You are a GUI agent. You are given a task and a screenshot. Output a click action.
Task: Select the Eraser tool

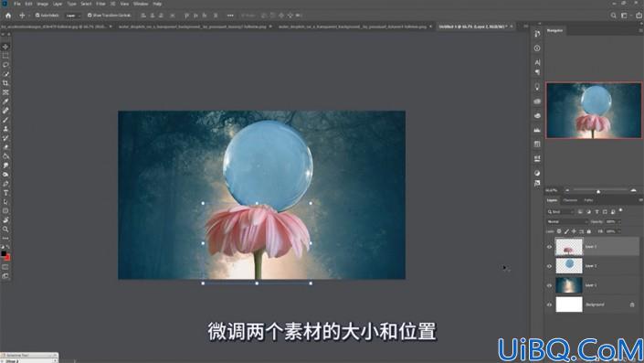click(x=5, y=147)
